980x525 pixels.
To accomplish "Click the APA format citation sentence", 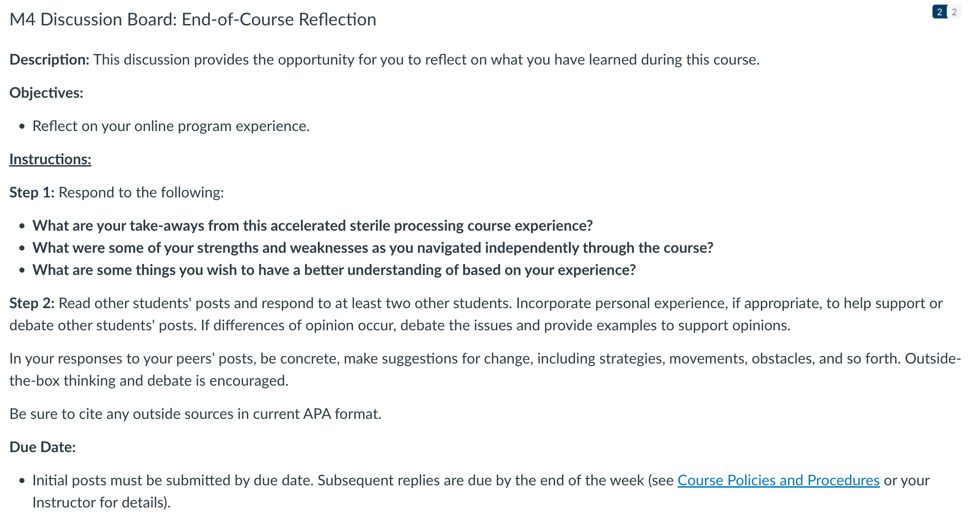I will [195, 414].
